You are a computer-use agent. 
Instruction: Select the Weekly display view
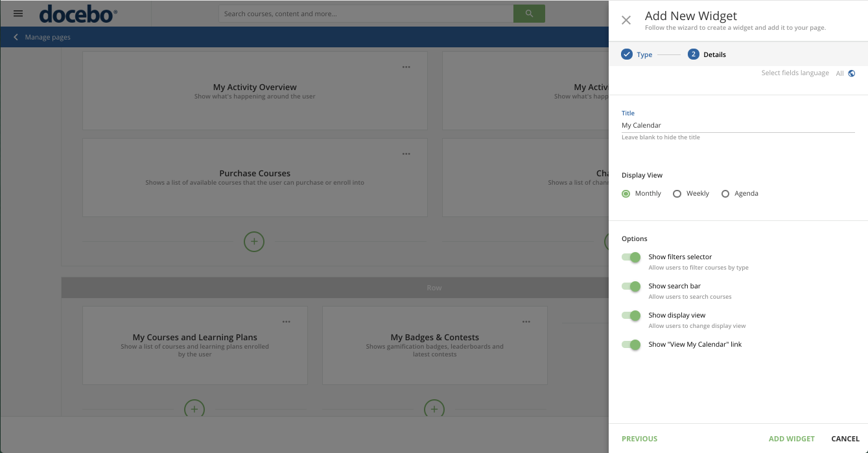tap(677, 194)
